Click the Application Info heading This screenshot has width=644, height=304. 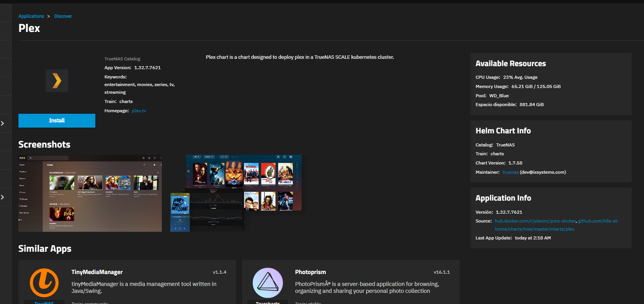pos(503,198)
